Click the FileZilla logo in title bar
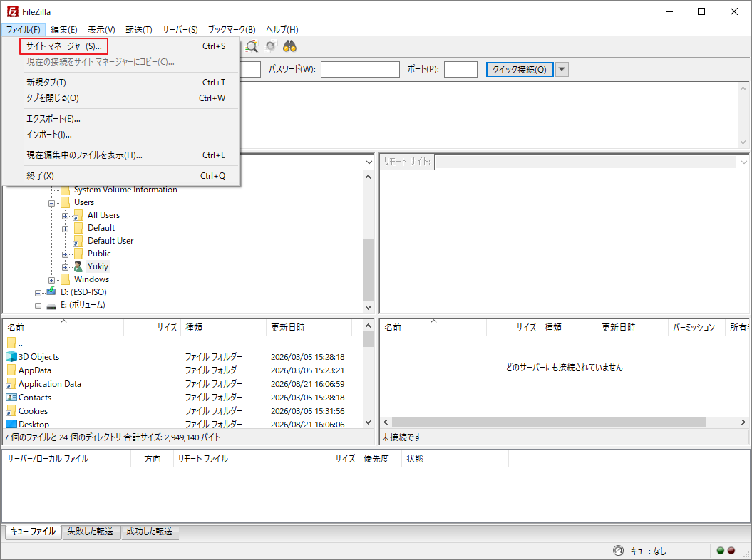The width and height of the screenshot is (752, 560). (12, 11)
